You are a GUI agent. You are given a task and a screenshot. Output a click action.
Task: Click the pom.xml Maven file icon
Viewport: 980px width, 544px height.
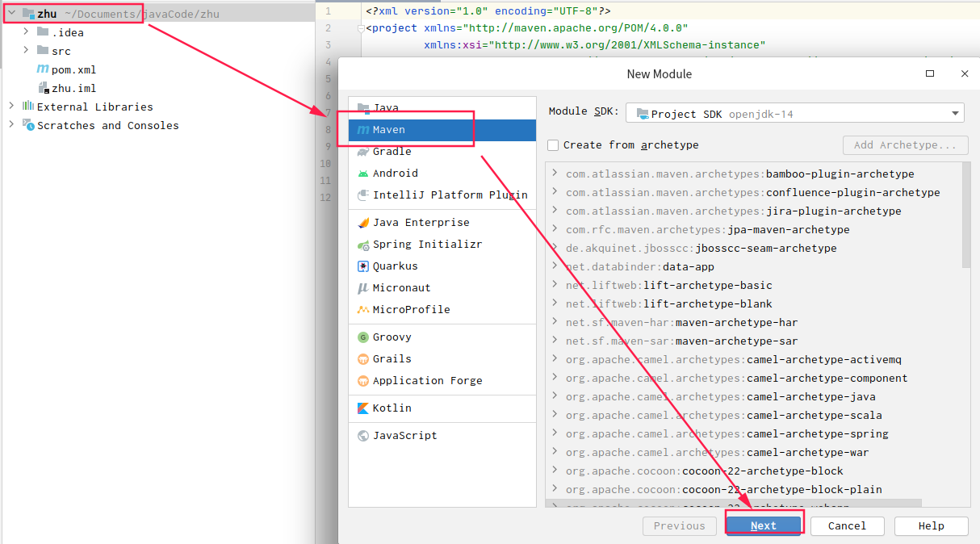tap(43, 69)
